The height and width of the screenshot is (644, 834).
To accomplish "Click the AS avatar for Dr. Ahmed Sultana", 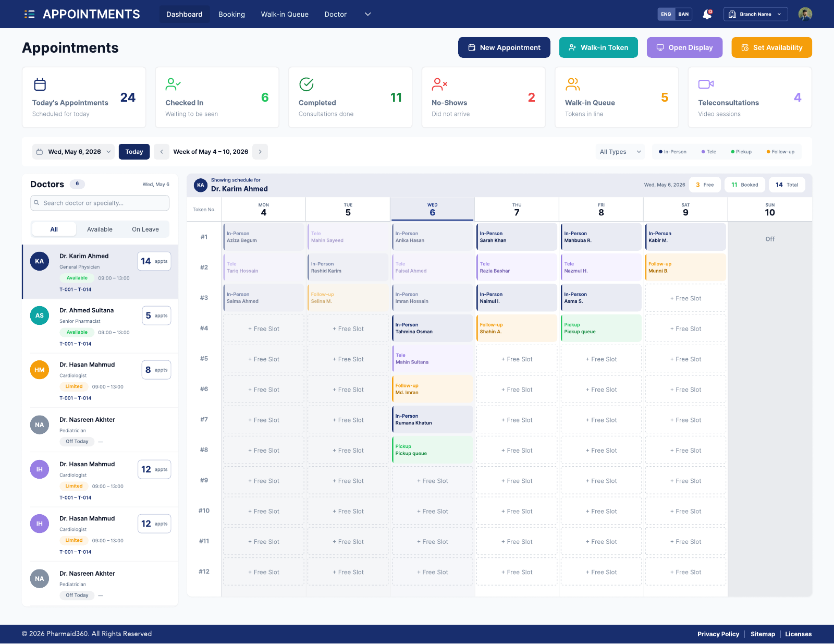I will pos(40,315).
